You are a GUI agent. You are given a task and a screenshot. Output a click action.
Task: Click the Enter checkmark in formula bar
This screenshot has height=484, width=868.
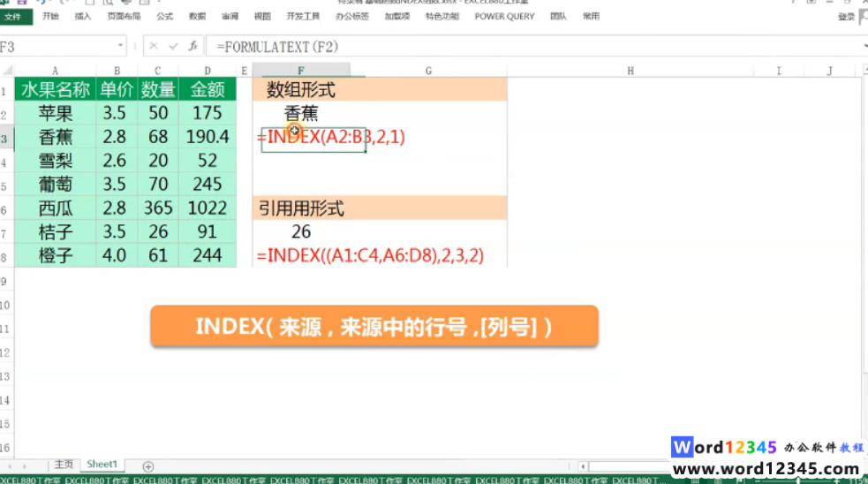(x=173, y=46)
